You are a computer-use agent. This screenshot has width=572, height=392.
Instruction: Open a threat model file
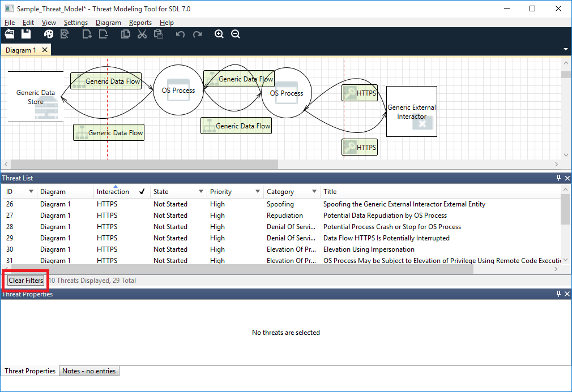[x=9, y=34]
